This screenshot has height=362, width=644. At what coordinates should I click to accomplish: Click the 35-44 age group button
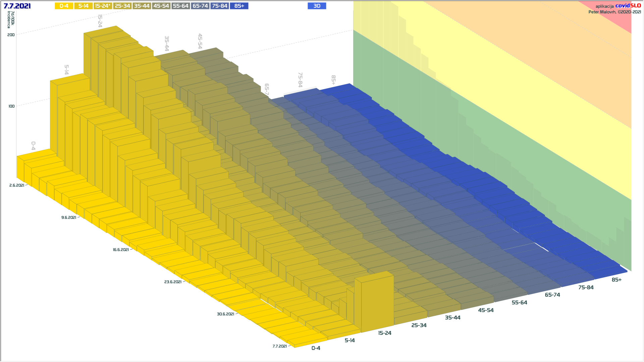[x=142, y=6]
